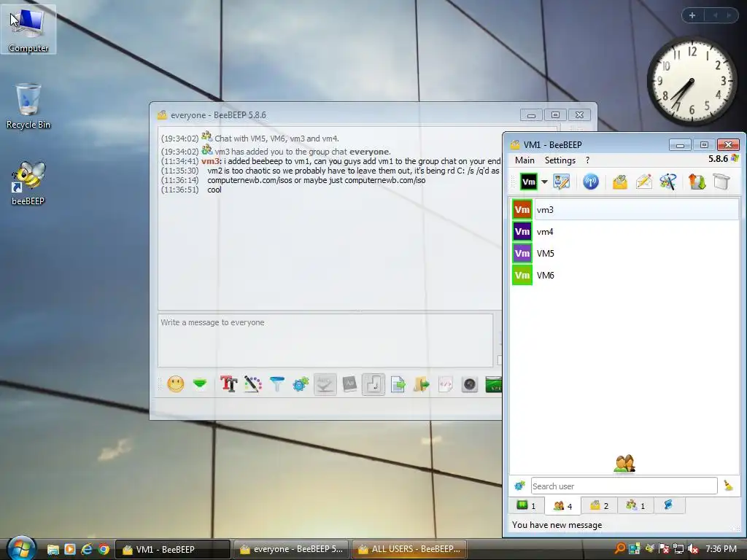Click the black Vm status avatar in BeeBEEP toolbar
The image size is (747, 560).
[x=528, y=182]
